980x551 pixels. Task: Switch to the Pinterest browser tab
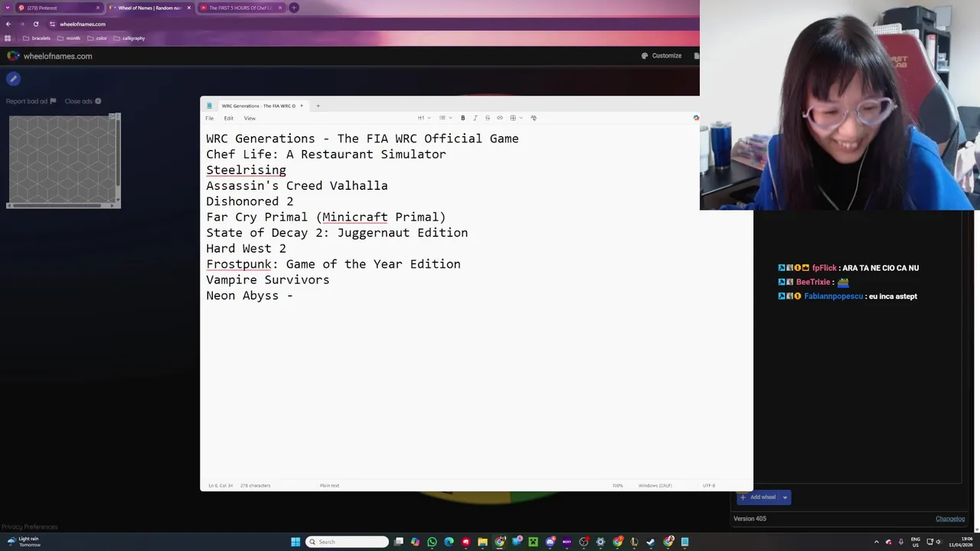[60, 8]
